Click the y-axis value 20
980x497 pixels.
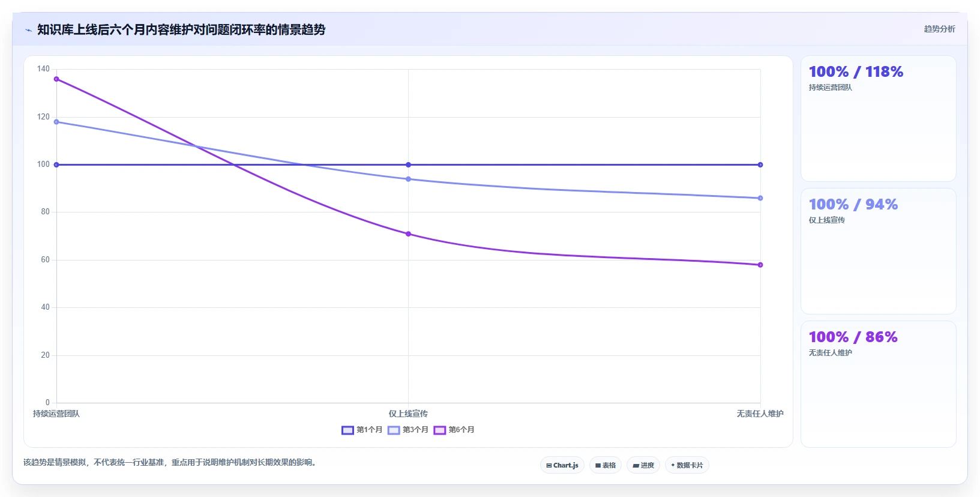click(45, 355)
